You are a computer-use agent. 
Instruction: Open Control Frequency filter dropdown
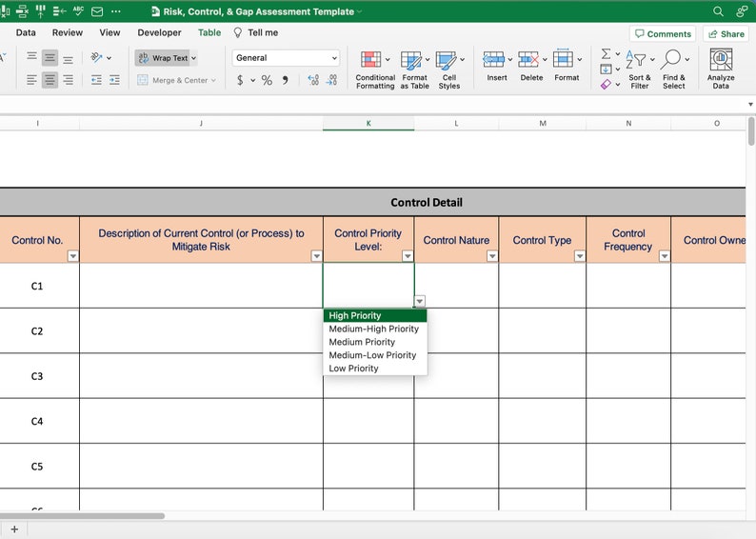665,256
